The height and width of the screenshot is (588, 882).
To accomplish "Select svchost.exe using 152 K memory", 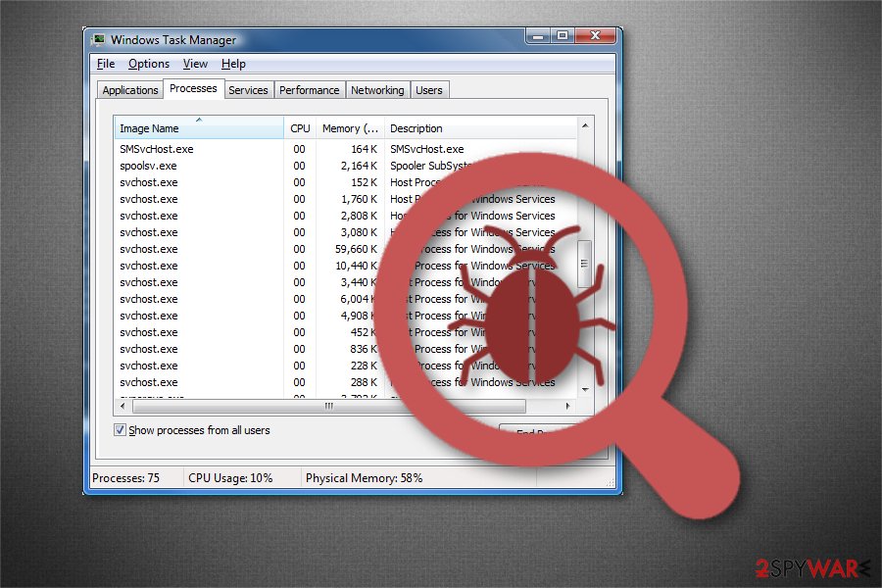I will 345,182.
